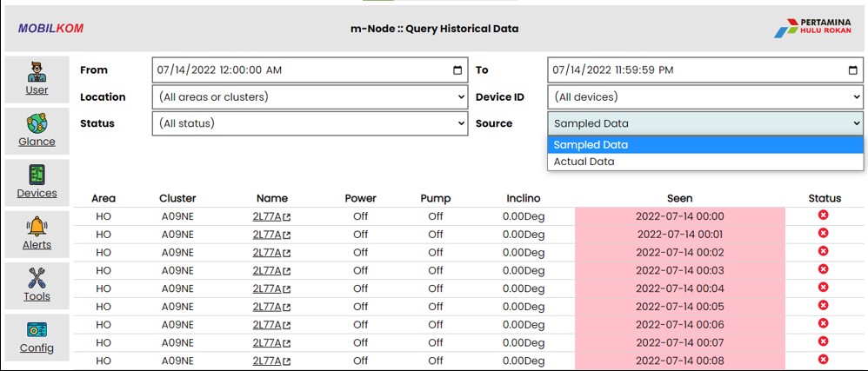868x371 pixels.
Task: Click the Alerts bell icon
Action: tap(37, 228)
